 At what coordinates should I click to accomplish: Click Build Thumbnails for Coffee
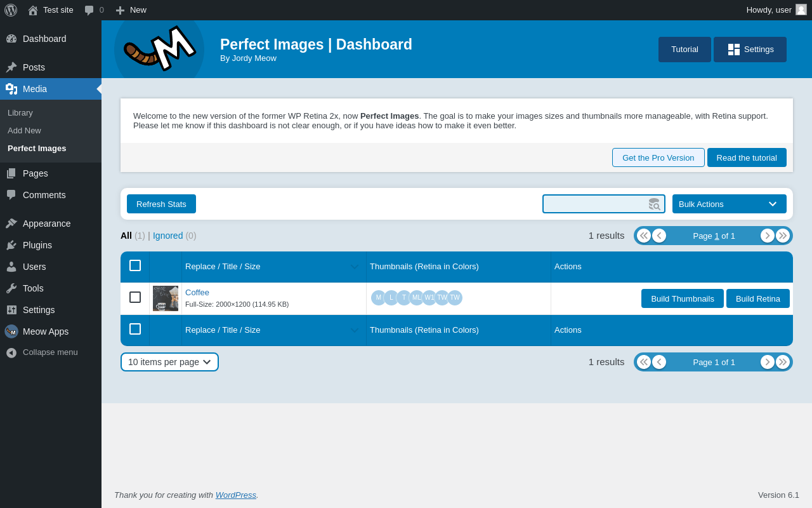tap(683, 298)
